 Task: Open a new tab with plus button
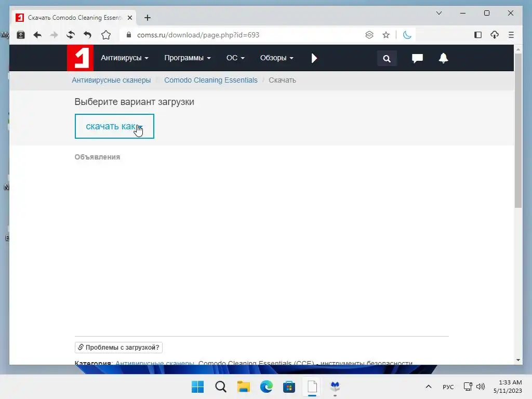click(147, 18)
